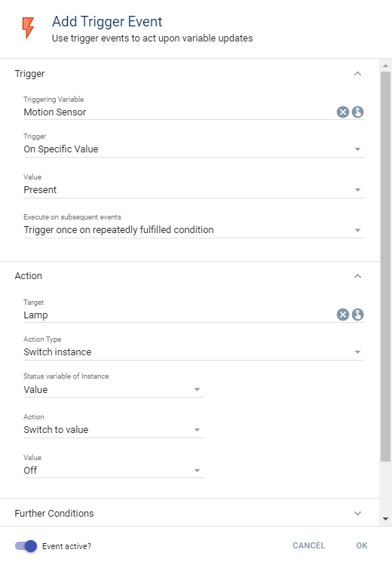Click the Triggering Variable Motion Sensor field
The height and width of the screenshot is (565, 392).
pyautogui.click(x=179, y=112)
